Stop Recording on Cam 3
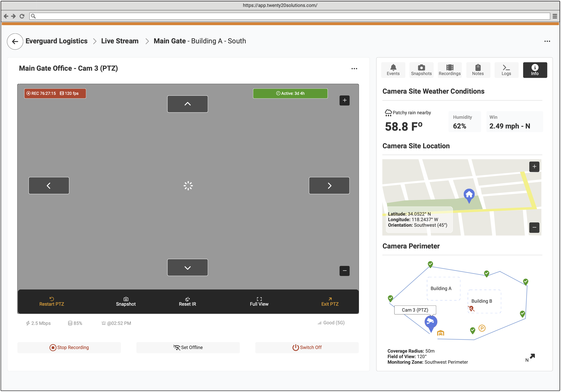The image size is (561, 392). (x=69, y=347)
